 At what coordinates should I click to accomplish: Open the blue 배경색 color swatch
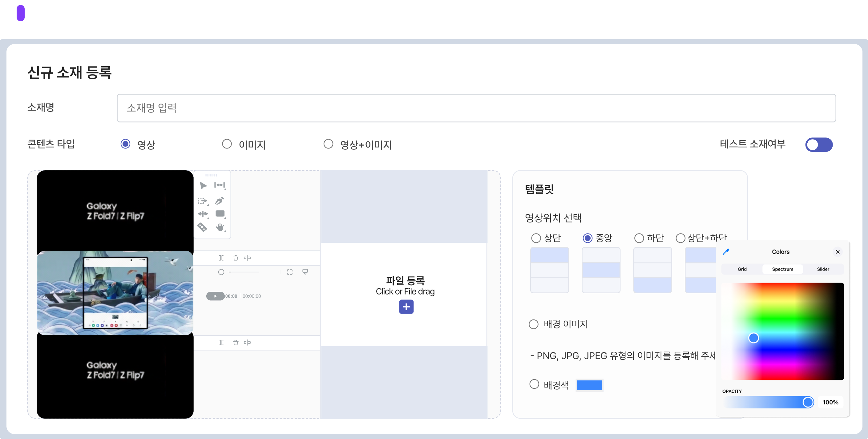(589, 385)
